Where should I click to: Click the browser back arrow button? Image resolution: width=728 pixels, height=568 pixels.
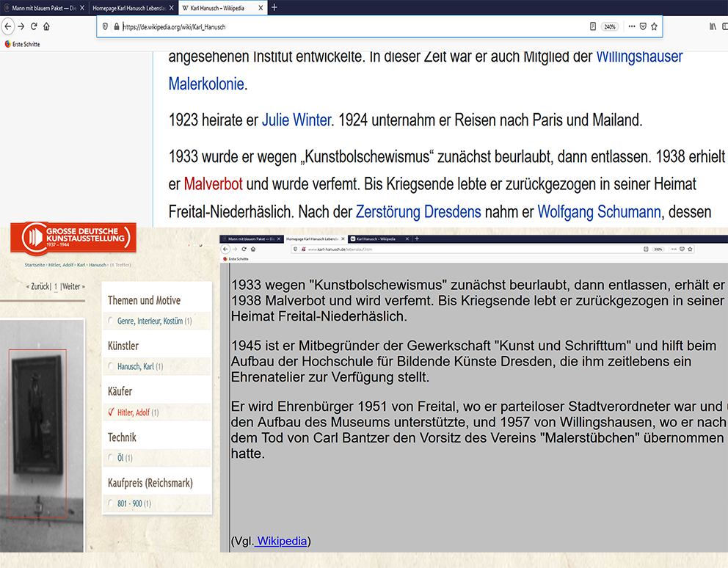click(x=8, y=26)
